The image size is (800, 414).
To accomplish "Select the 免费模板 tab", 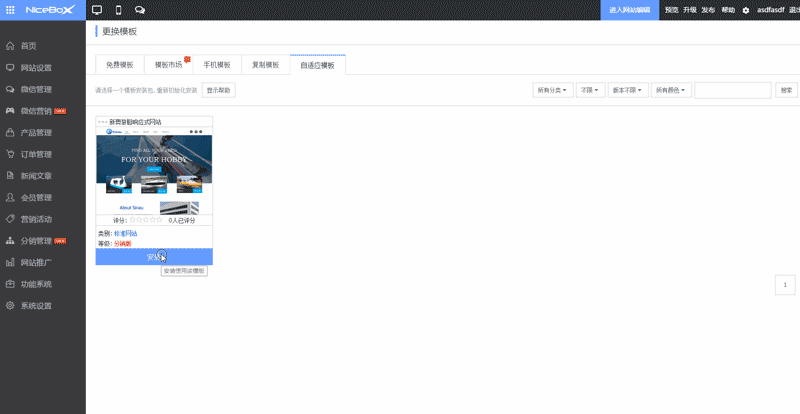I will (x=120, y=65).
